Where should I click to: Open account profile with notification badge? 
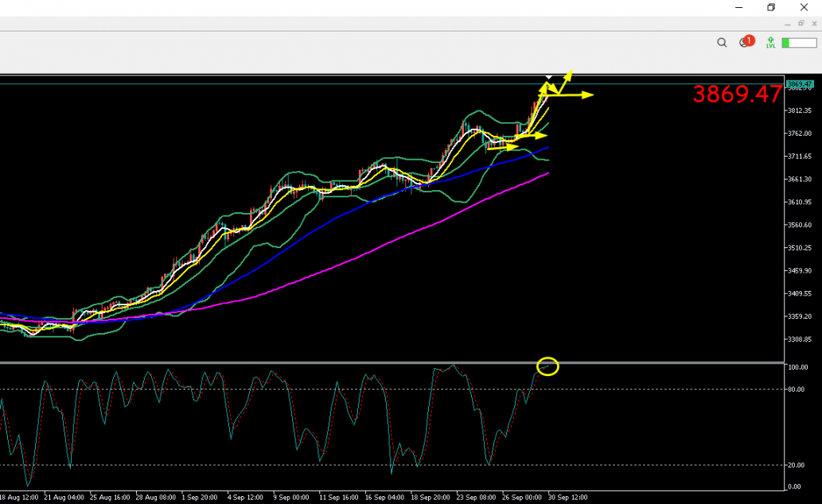746,43
